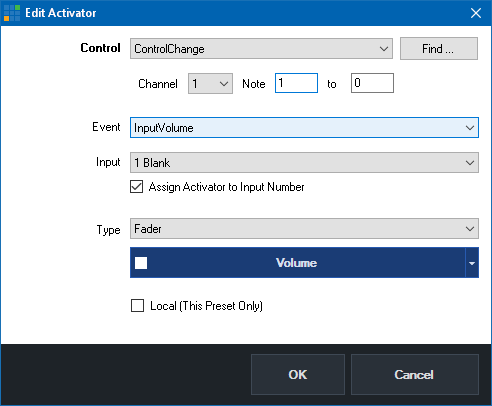Uncheck Assign Activator to Input Number
The image size is (492, 406).
(x=137, y=187)
